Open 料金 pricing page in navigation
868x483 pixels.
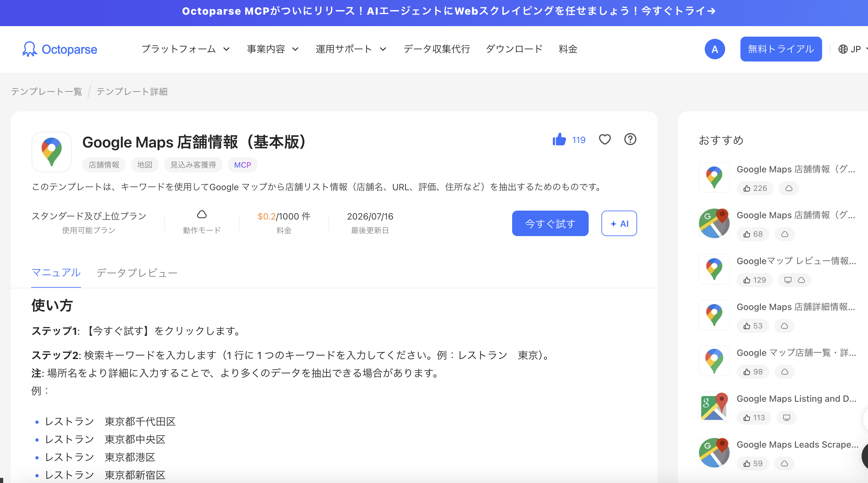click(568, 49)
